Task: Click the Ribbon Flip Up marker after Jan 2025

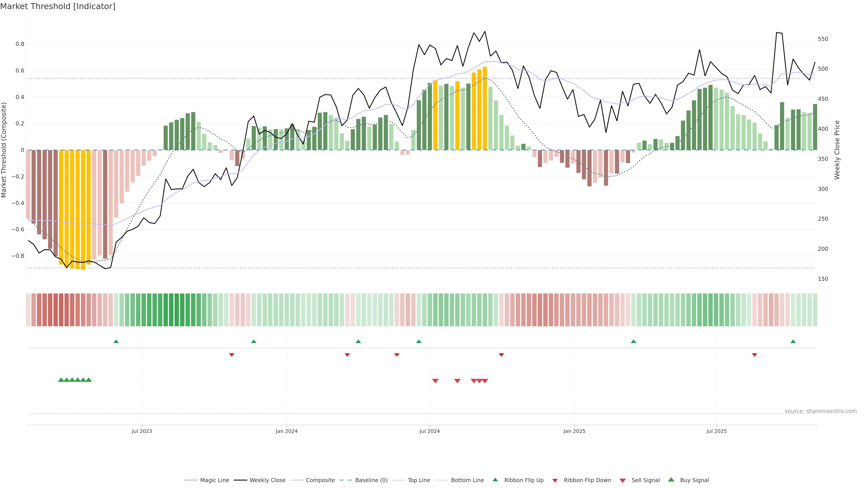Action: pyautogui.click(x=633, y=342)
